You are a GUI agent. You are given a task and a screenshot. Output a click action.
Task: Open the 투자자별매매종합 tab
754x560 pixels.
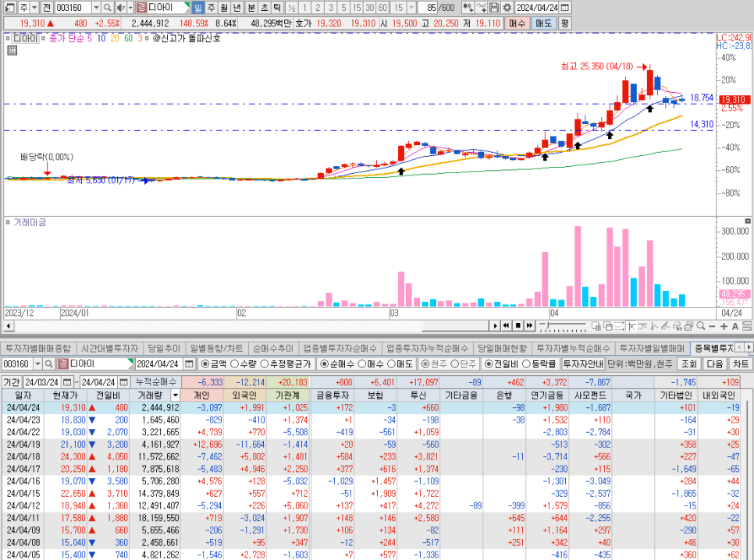click(38, 348)
